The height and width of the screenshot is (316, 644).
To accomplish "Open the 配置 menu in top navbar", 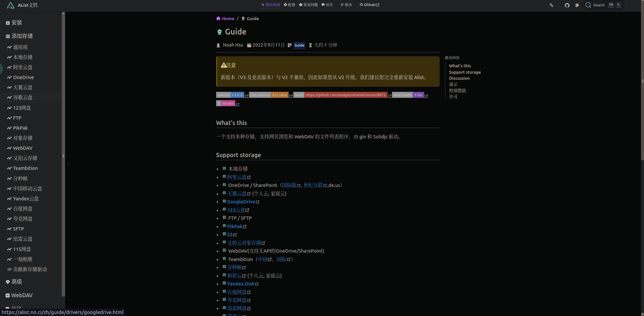I will click(x=290, y=5).
